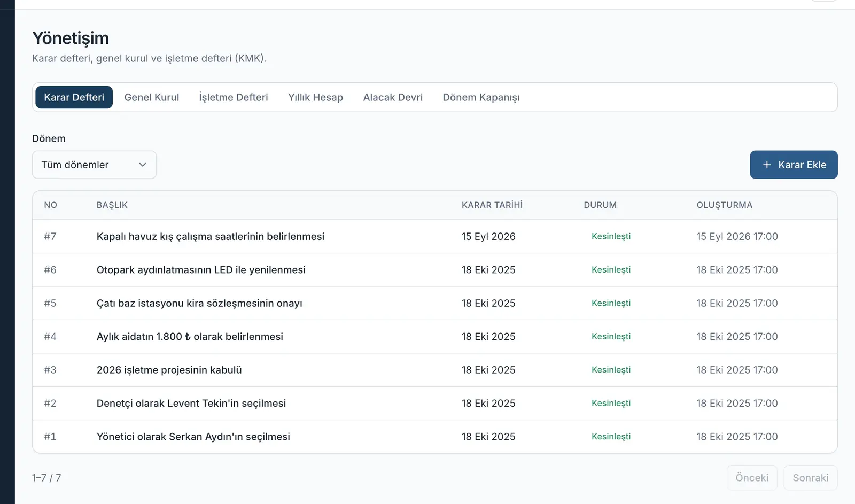Select the 2026 işletme projesinin kabulü row

[434, 370]
